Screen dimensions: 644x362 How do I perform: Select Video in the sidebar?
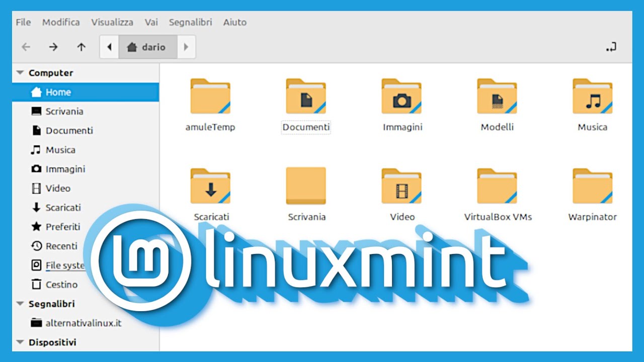pyautogui.click(x=86, y=188)
